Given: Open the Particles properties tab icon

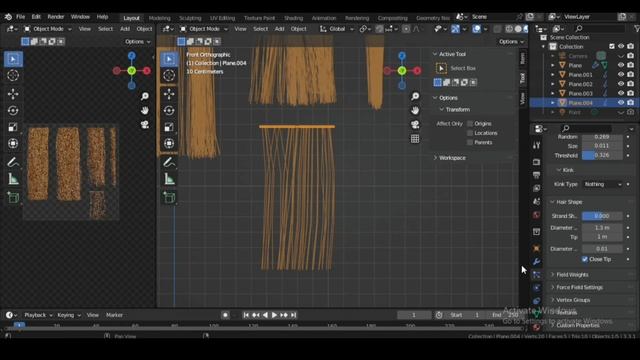Looking at the screenshot, I should click(536, 275).
